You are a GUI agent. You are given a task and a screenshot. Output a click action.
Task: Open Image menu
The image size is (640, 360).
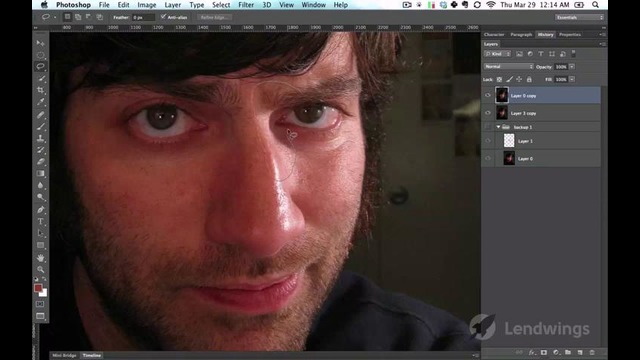coord(147,5)
